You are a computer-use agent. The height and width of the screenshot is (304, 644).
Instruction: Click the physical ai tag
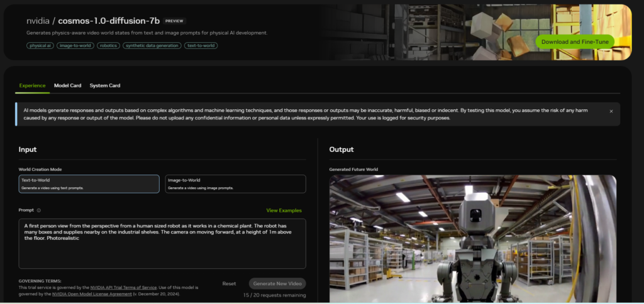tap(40, 45)
